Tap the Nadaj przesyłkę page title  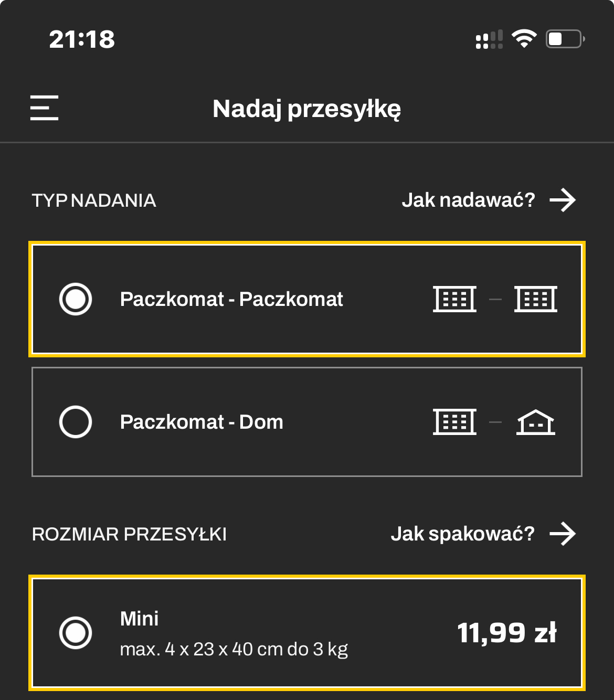pos(306,109)
